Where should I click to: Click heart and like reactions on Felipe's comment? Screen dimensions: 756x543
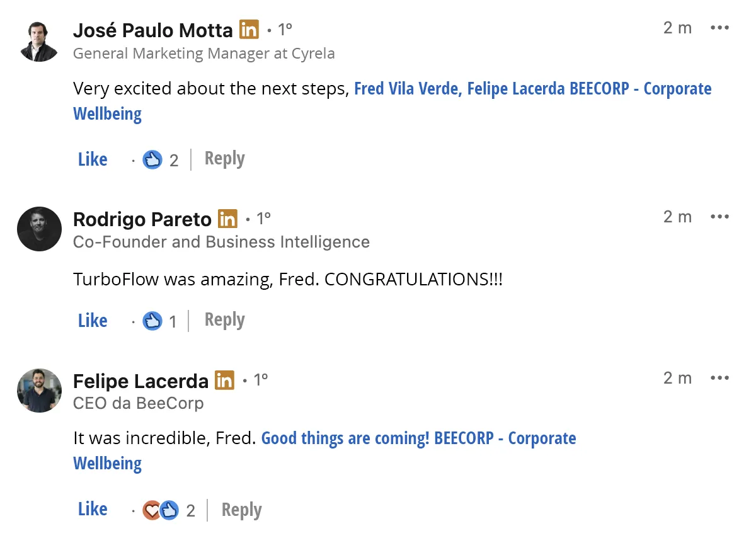(161, 510)
